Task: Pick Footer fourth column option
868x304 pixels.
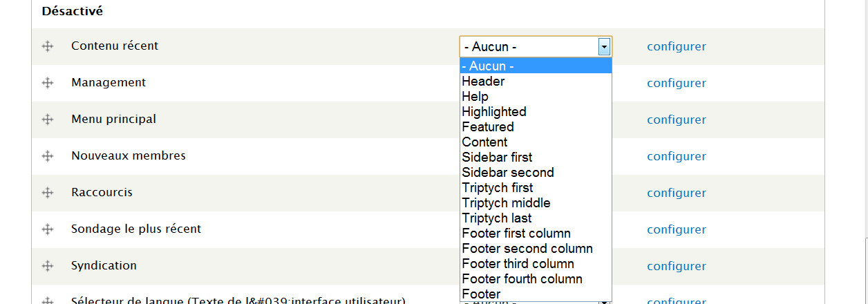Action: [x=522, y=279]
